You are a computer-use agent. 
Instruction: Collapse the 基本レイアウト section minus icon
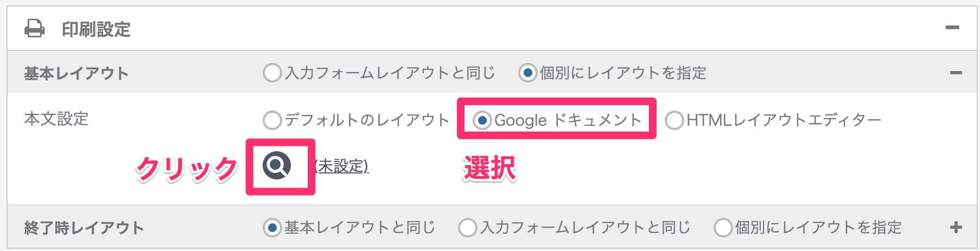[x=956, y=73]
